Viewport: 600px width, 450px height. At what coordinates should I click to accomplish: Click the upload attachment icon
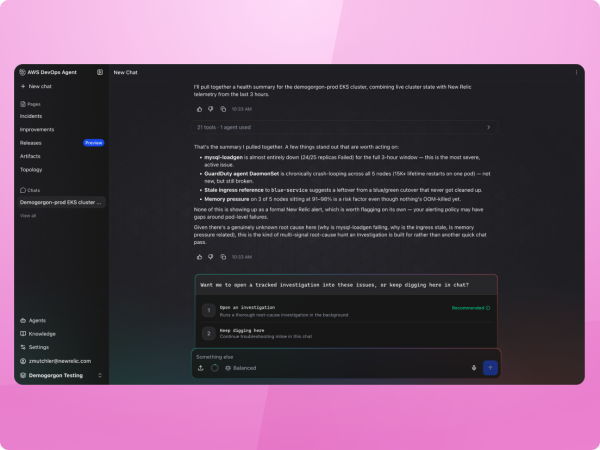201,368
